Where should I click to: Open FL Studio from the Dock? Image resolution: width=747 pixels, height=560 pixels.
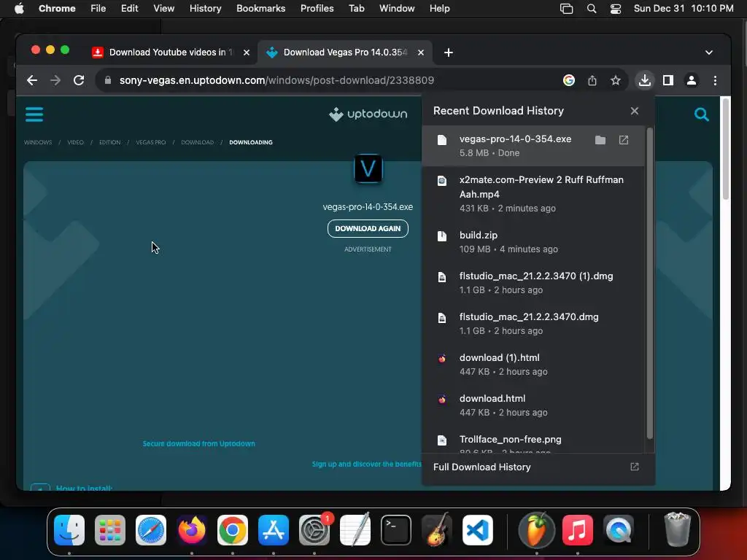click(536, 530)
